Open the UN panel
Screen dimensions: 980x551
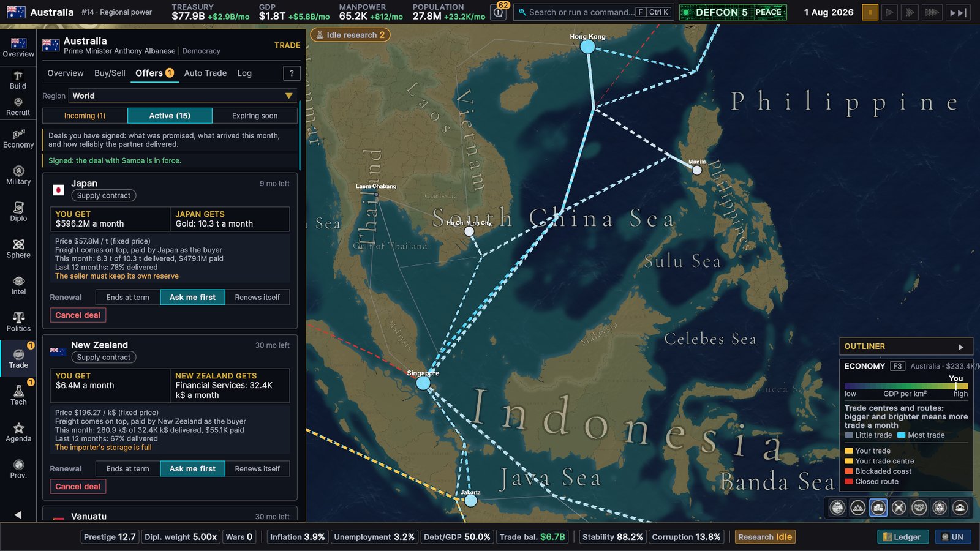[x=952, y=537]
